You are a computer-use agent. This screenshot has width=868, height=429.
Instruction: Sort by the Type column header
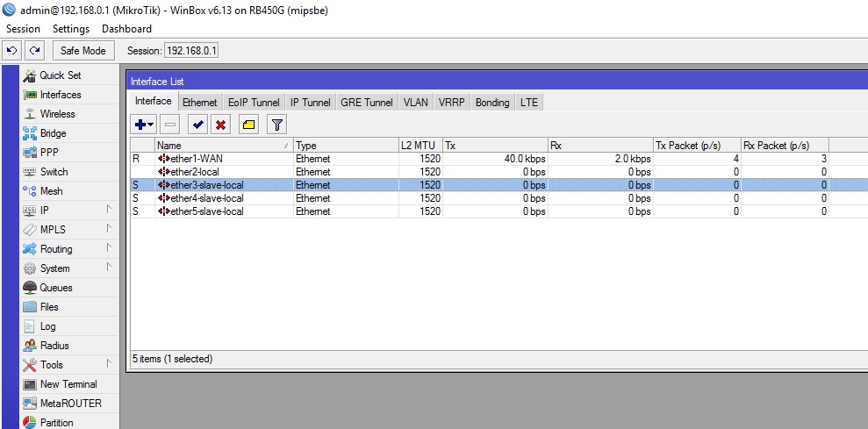point(346,146)
